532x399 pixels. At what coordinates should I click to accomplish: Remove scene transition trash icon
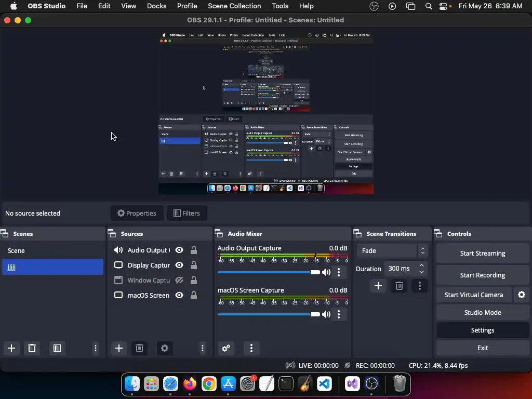click(x=399, y=286)
